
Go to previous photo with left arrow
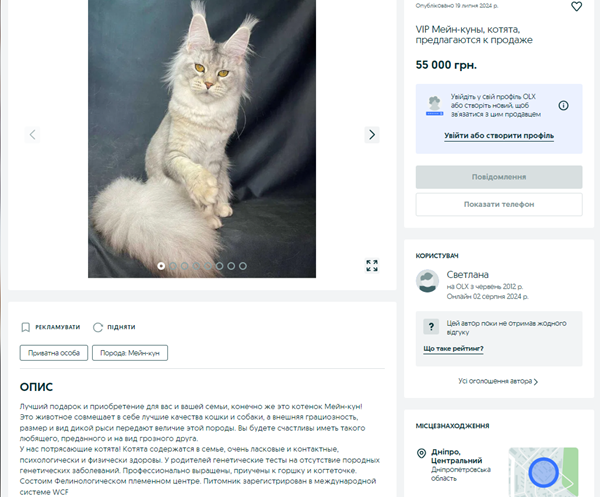(33, 135)
